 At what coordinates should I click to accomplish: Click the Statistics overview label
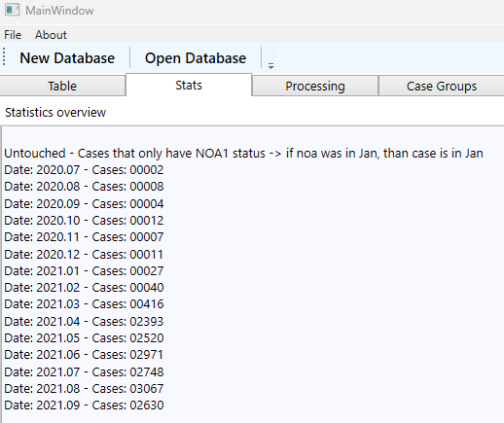click(x=55, y=112)
